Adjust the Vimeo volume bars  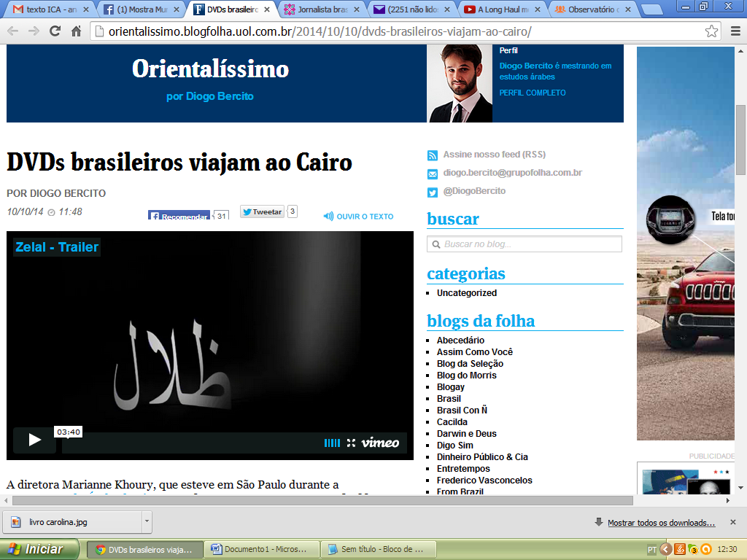click(x=332, y=443)
